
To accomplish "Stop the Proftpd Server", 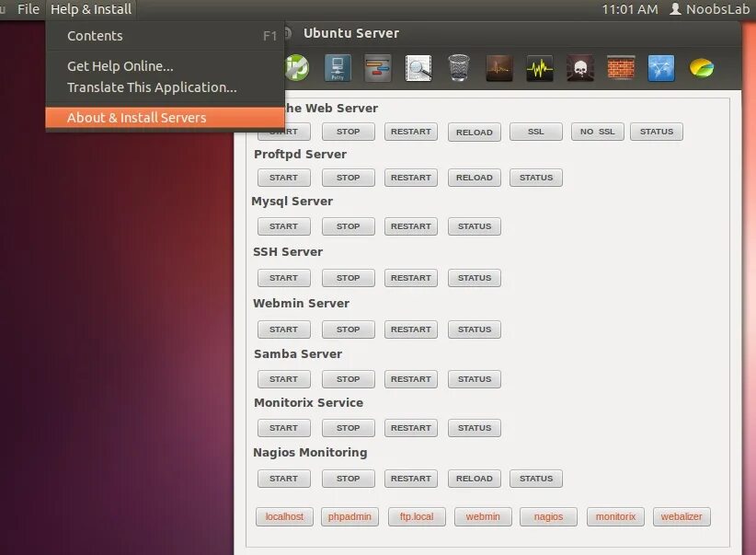I will pos(348,178).
